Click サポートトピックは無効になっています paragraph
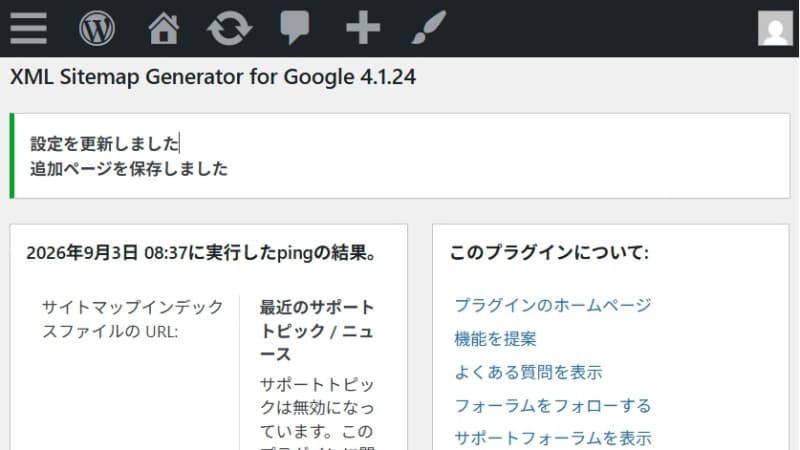The image size is (800, 450). [x=317, y=412]
